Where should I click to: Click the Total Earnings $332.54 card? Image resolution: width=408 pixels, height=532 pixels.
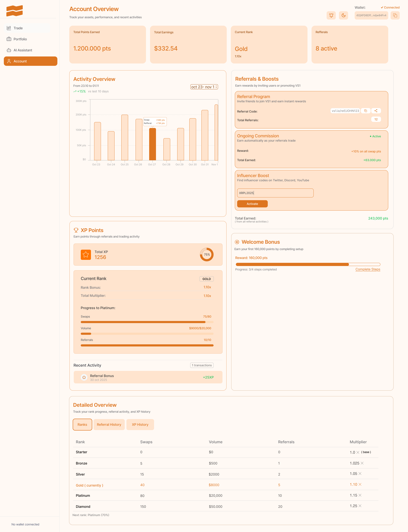[x=188, y=45]
